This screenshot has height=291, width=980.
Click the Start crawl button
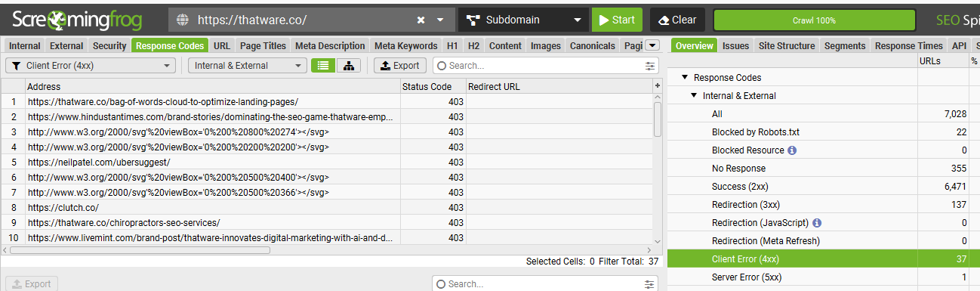pos(617,20)
